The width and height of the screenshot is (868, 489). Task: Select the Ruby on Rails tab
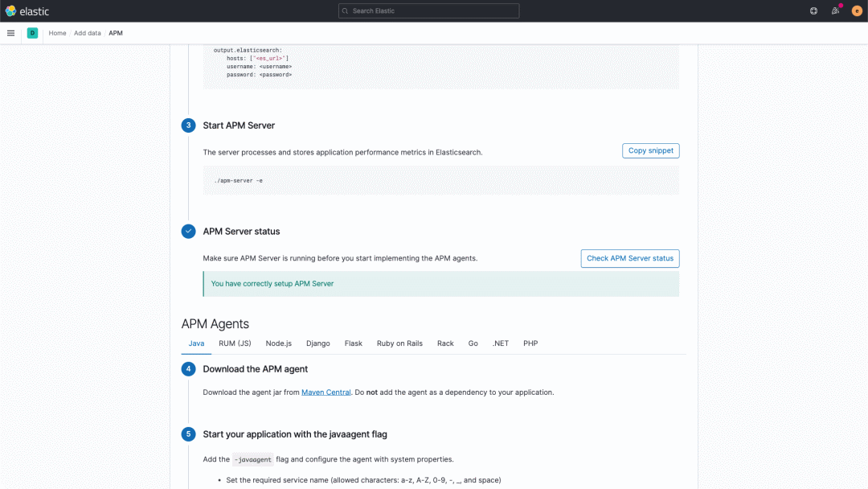tap(399, 343)
